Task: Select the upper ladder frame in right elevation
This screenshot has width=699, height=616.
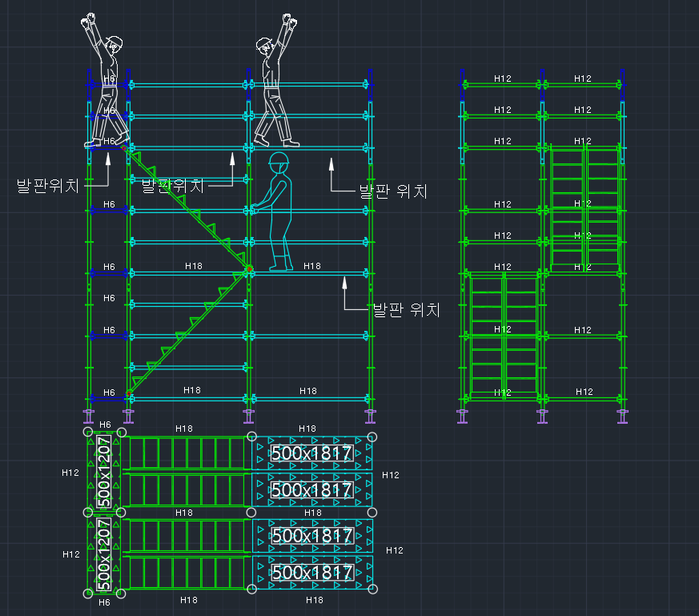Action: tap(585, 207)
